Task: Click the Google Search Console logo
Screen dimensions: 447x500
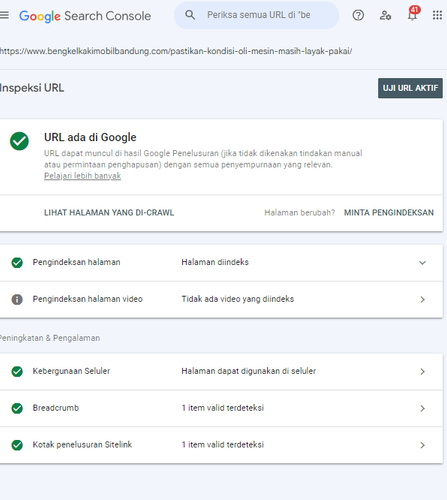Action: tap(85, 16)
